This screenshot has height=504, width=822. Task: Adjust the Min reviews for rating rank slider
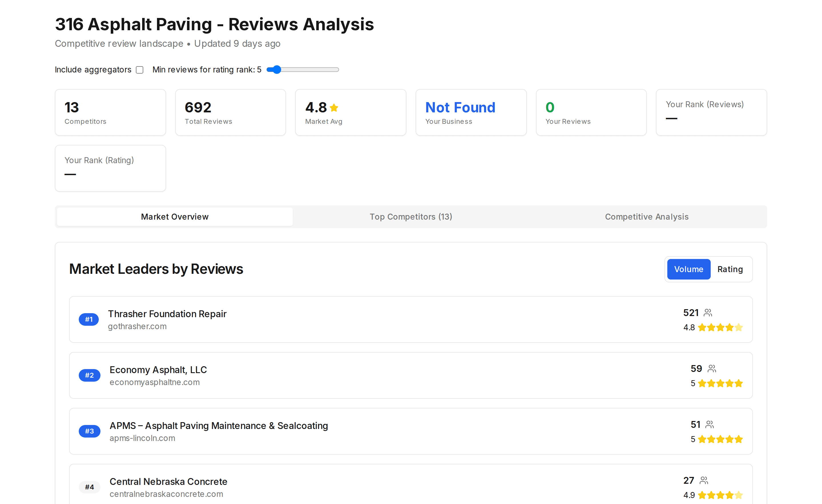(x=303, y=70)
